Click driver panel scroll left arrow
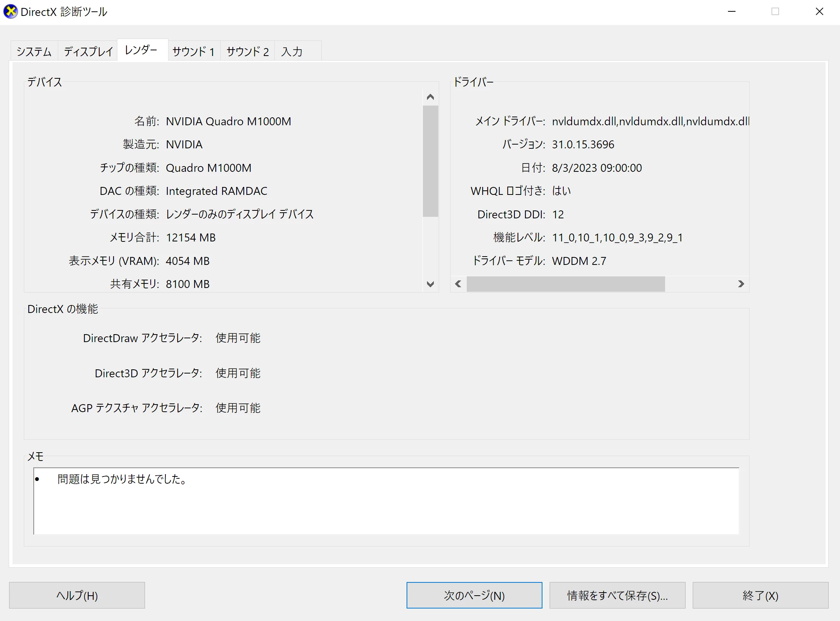The width and height of the screenshot is (840, 621). pyautogui.click(x=458, y=284)
